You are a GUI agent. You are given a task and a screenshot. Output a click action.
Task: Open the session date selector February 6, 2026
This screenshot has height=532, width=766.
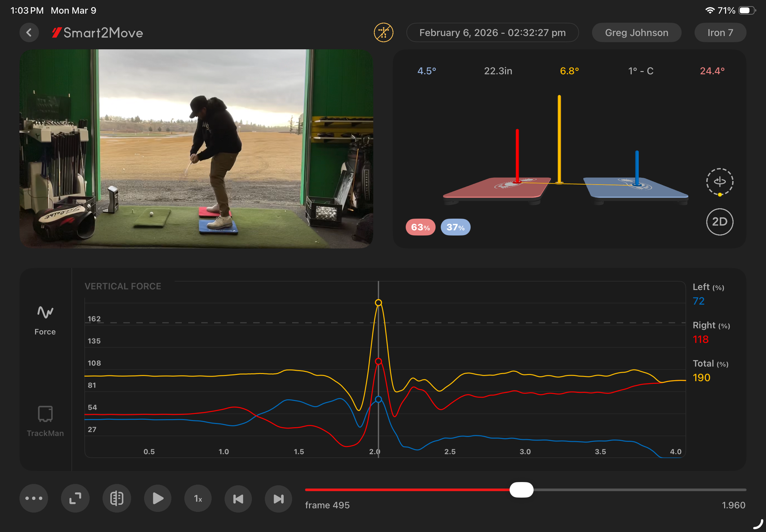coord(492,33)
